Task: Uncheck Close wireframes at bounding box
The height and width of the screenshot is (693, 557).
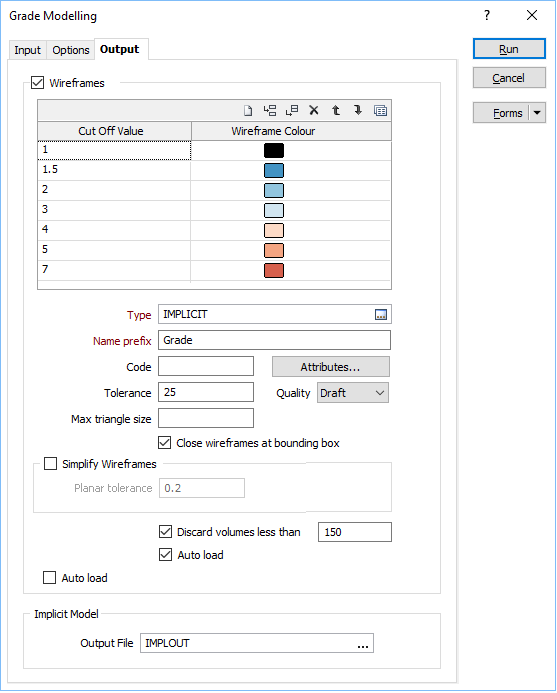Action: (165, 443)
